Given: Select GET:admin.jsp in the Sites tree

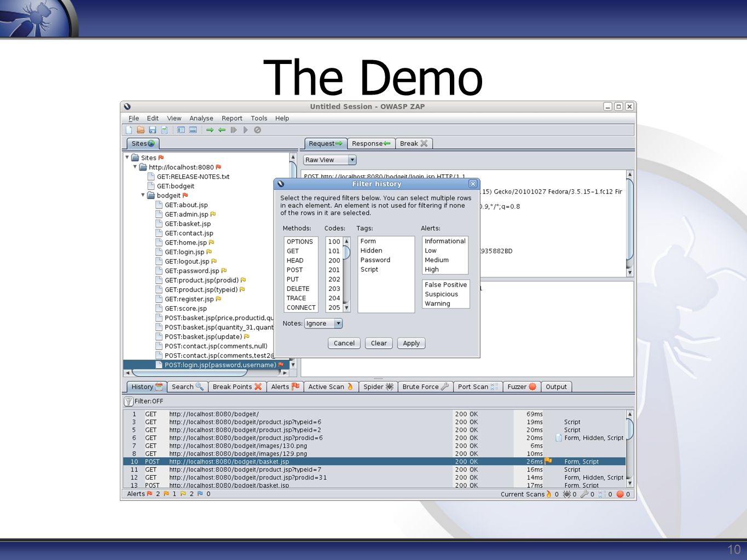Looking at the screenshot, I should click(x=186, y=214).
